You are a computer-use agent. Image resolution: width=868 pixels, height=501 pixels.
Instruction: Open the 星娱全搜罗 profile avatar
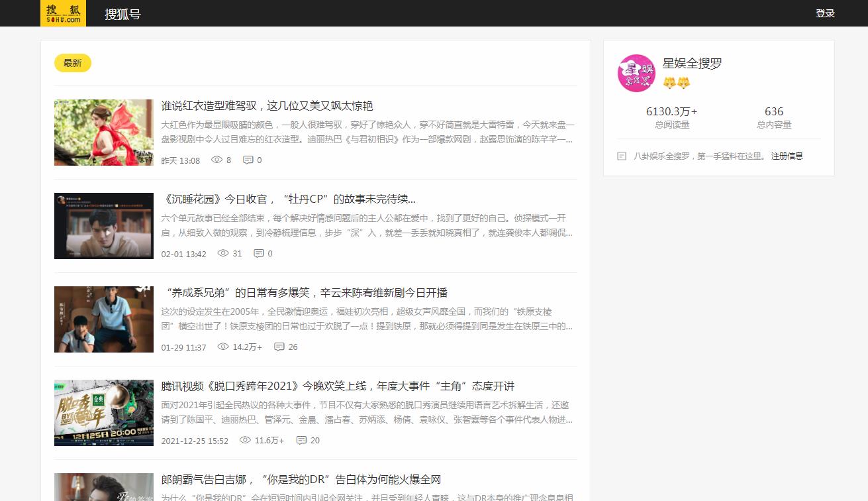click(636, 73)
